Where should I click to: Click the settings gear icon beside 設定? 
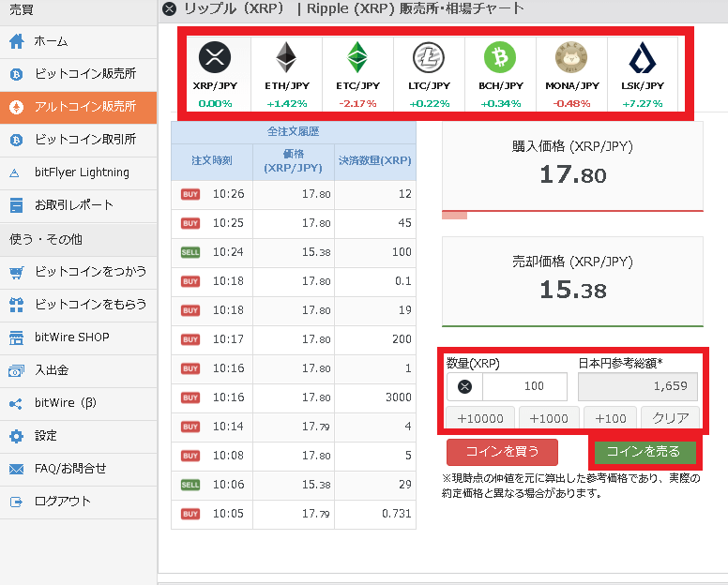pyautogui.click(x=16, y=436)
